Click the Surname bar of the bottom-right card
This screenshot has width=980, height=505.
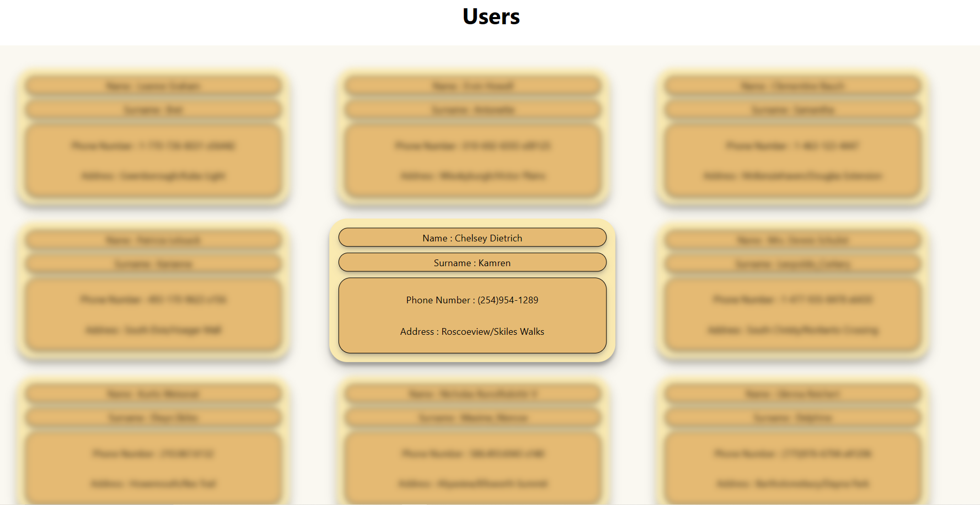click(791, 418)
